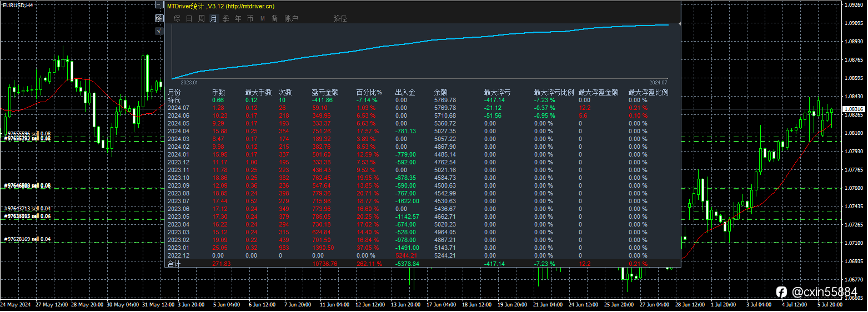Click the 移 move-panel icon
Screen dimensions: 868x312
pos(159,18)
